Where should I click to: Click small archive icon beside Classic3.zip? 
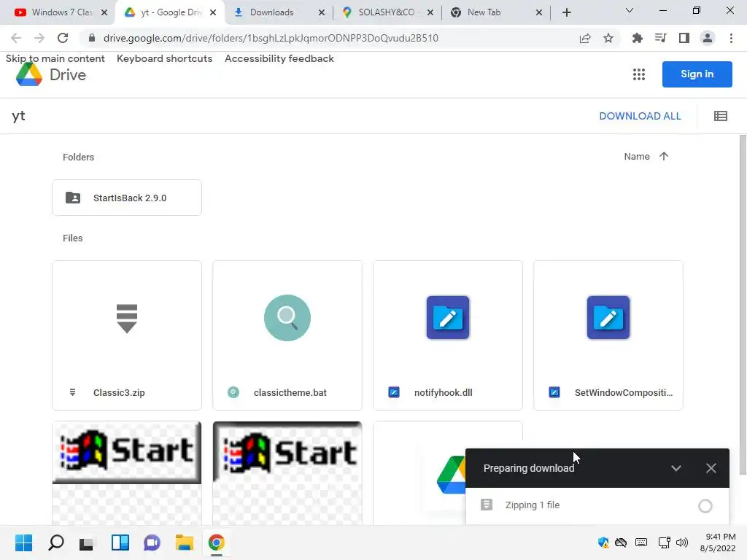coord(72,392)
